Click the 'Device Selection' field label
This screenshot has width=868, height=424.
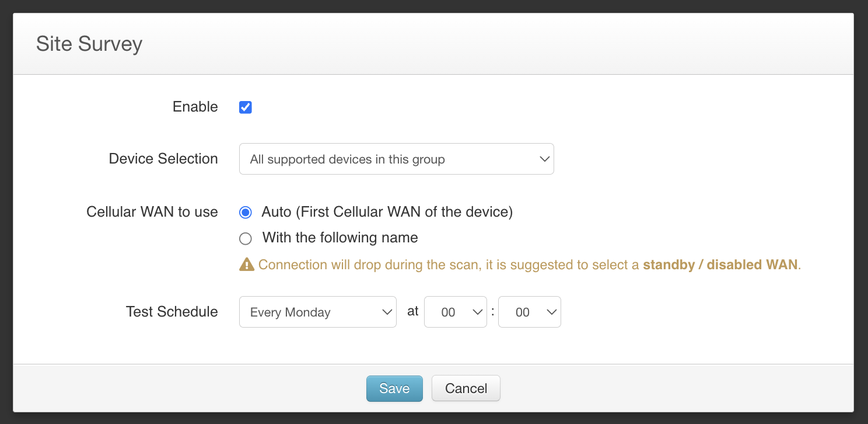pos(163,159)
